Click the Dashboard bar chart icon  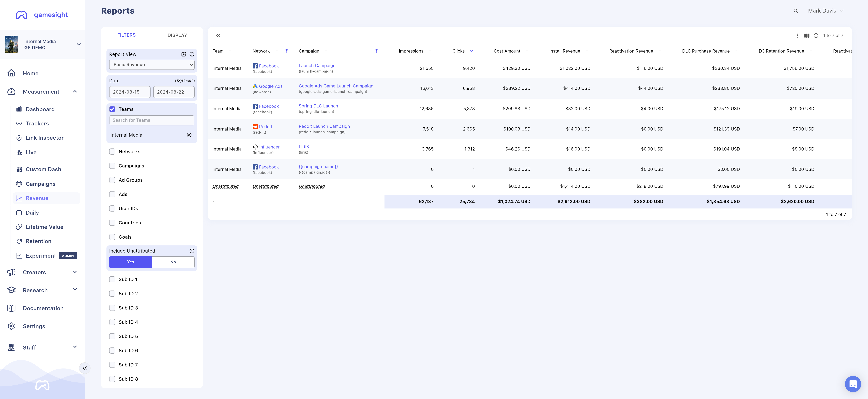point(19,109)
